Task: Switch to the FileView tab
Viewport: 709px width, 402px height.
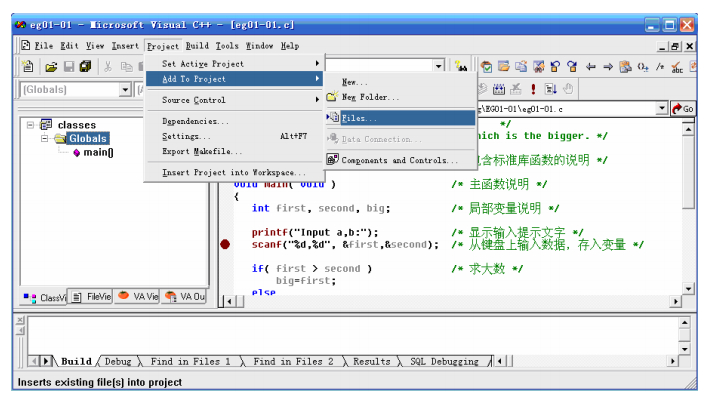Action: tap(92, 297)
